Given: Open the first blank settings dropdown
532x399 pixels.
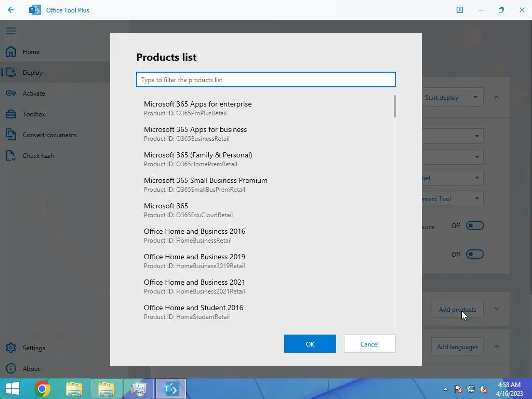Looking at the screenshot, I should [453, 136].
